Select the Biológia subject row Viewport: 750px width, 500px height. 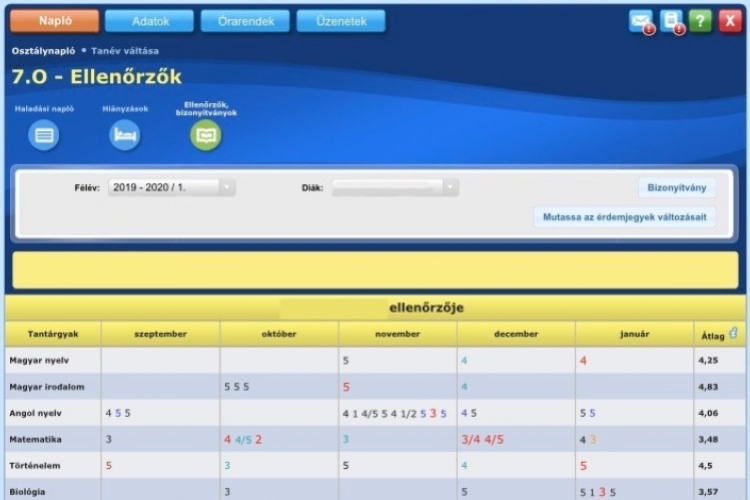375,490
